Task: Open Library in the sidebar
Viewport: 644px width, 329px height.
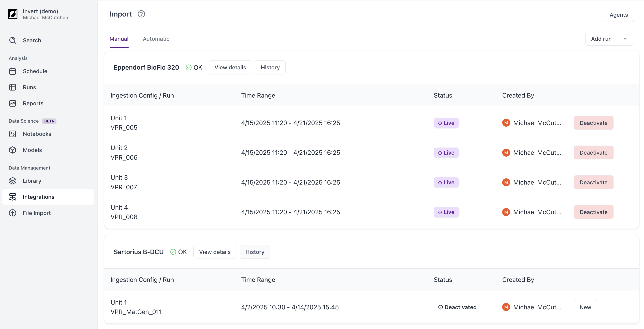Action: tap(48, 181)
